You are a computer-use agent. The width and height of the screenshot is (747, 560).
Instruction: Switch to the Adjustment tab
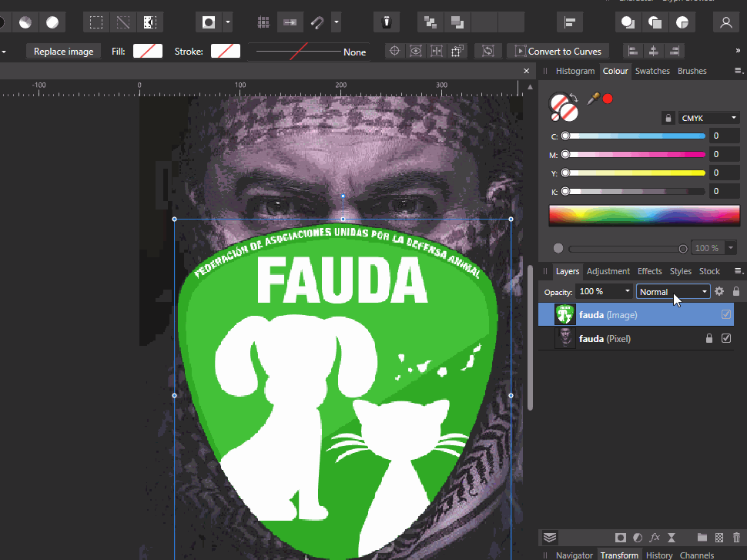point(608,271)
